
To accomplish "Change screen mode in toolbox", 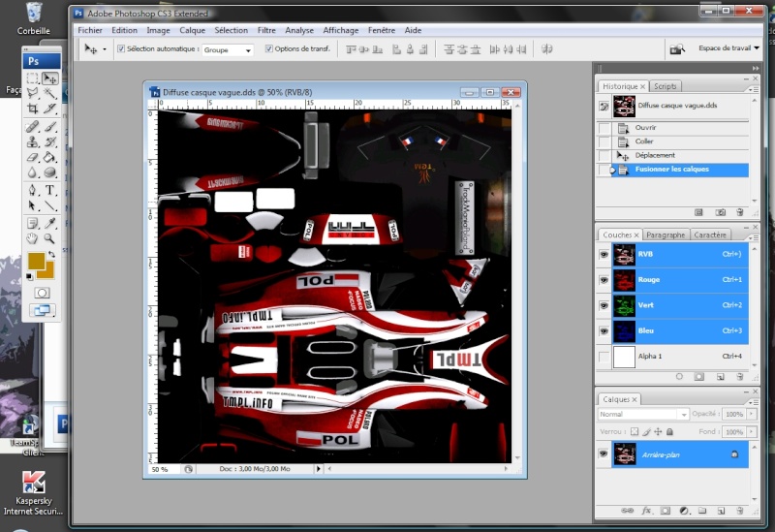I will [x=42, y=310].
